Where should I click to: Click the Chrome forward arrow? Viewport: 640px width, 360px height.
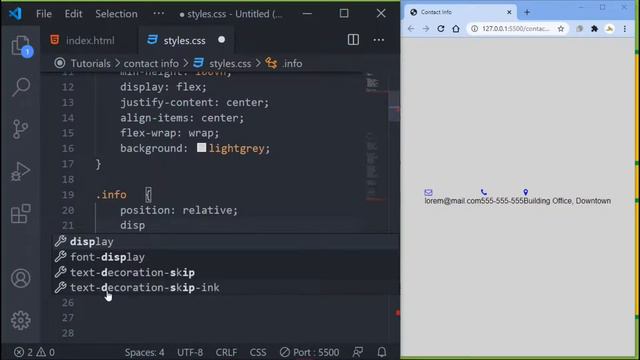pyautogui.click(x=426, y=29)
